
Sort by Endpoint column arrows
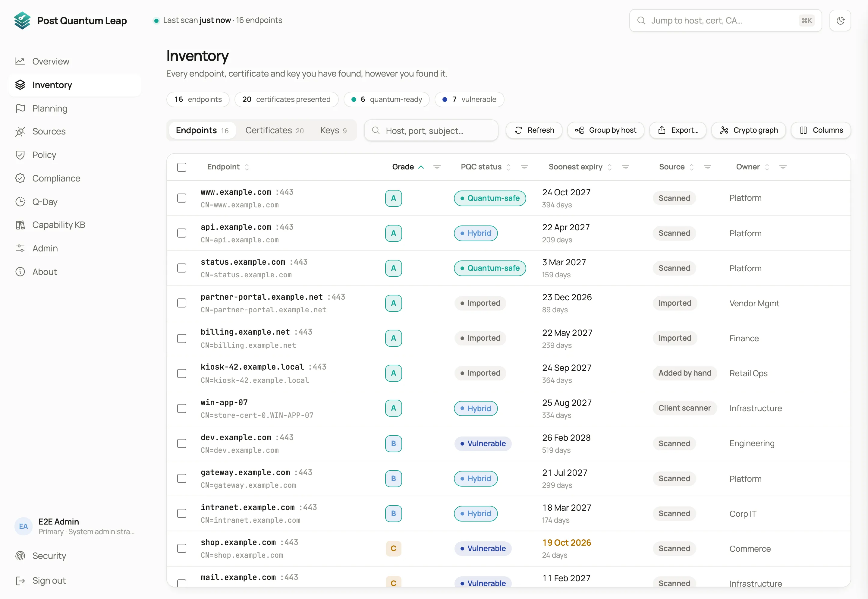pyautogui.click(x=247, y=167)
